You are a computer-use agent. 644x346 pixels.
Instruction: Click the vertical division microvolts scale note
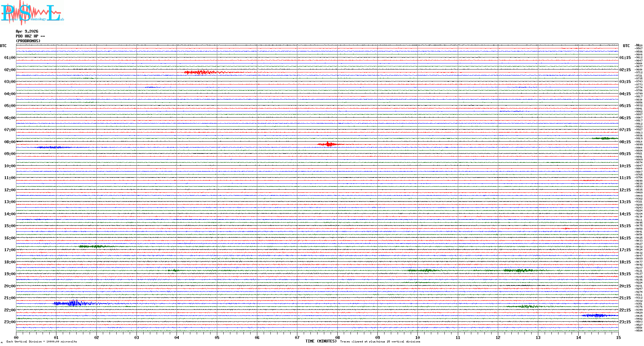tap(42, 342)
